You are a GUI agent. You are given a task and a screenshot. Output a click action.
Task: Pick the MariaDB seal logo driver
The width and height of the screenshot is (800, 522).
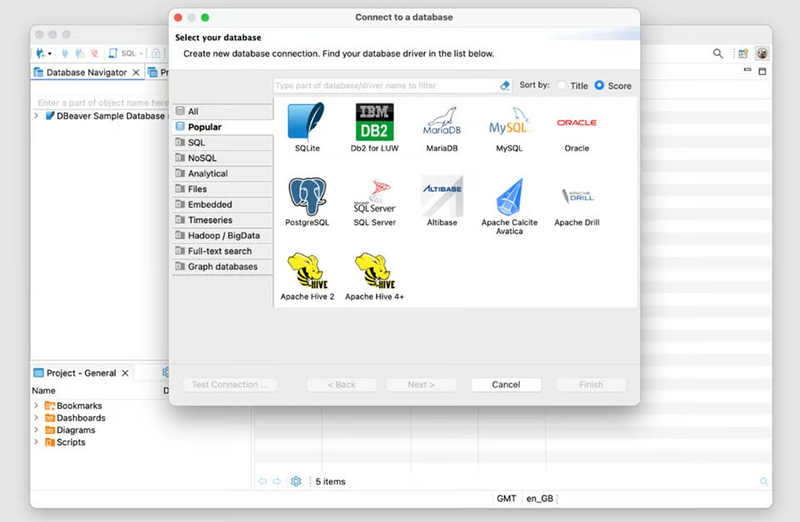click(x=442, y=121)
